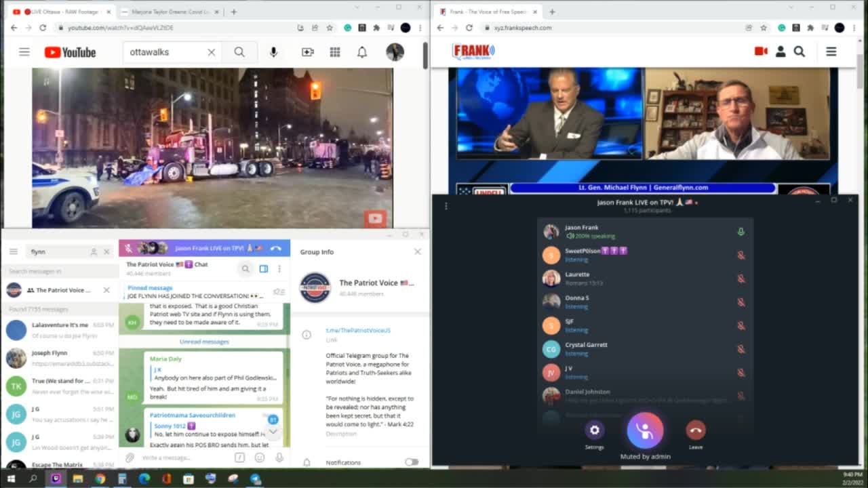868x488 pixels.
Task: Clear the 'flynn' Telegram search
Action: (106, 251)
